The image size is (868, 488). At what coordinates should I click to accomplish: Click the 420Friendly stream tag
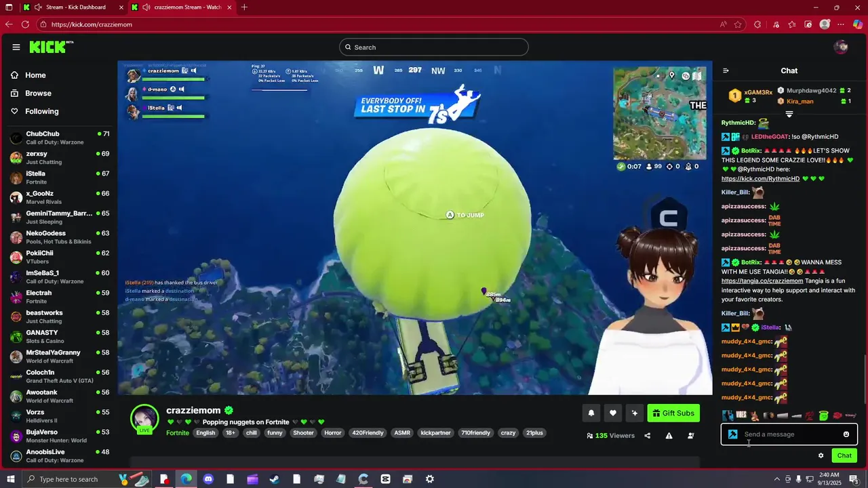pyautogui.click(x=368, y=433)
